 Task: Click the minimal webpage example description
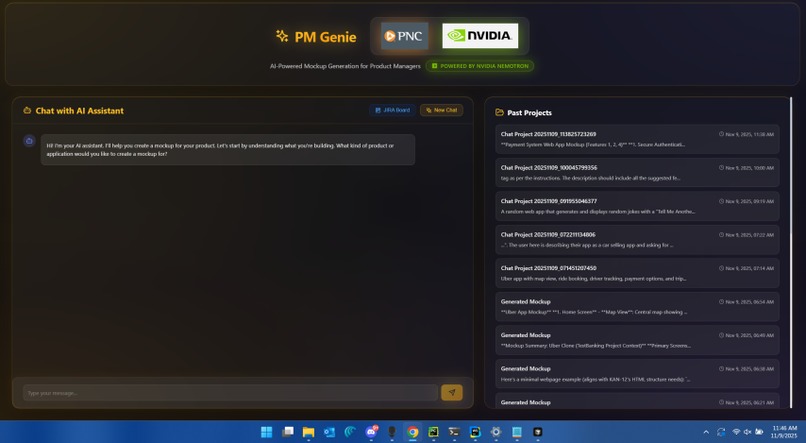coord(595,379)
